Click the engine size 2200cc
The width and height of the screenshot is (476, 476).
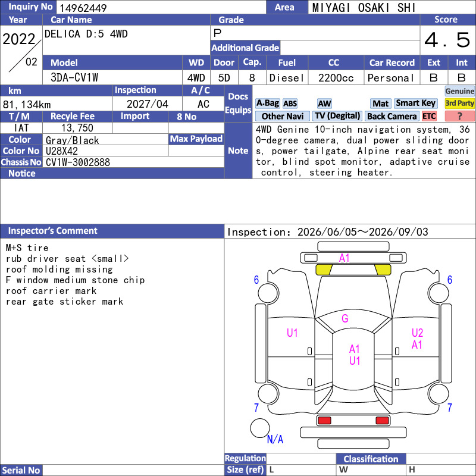tap(336, 78)
